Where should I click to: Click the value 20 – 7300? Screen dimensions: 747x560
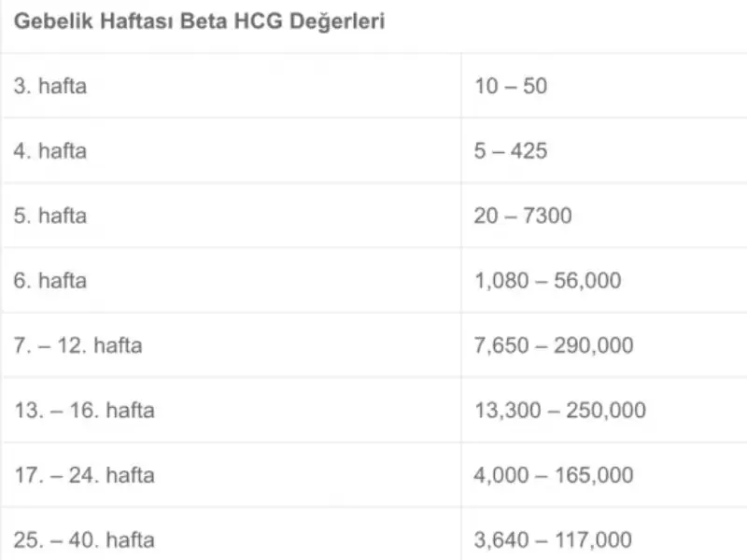[523, 216]
